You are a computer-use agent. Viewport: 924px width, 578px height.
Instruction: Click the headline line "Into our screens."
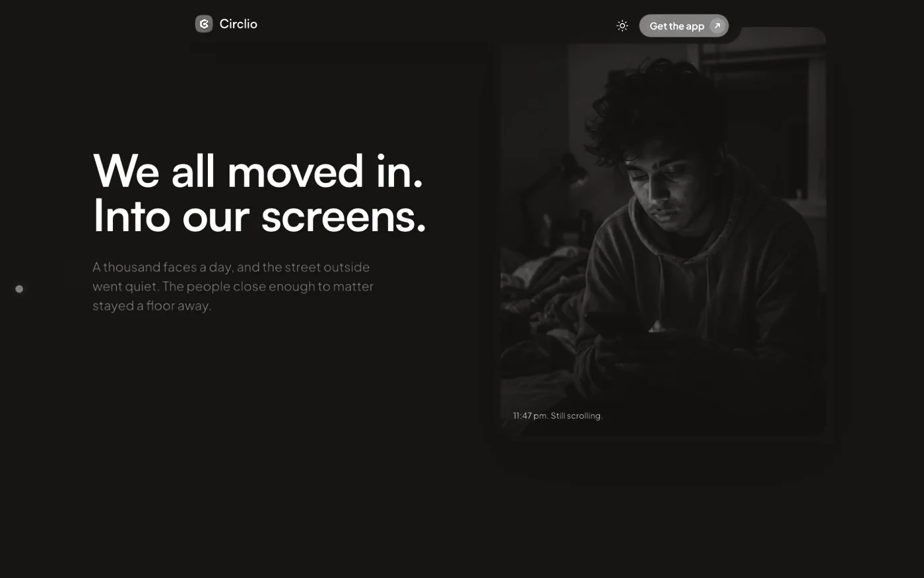tap(259, 215)
